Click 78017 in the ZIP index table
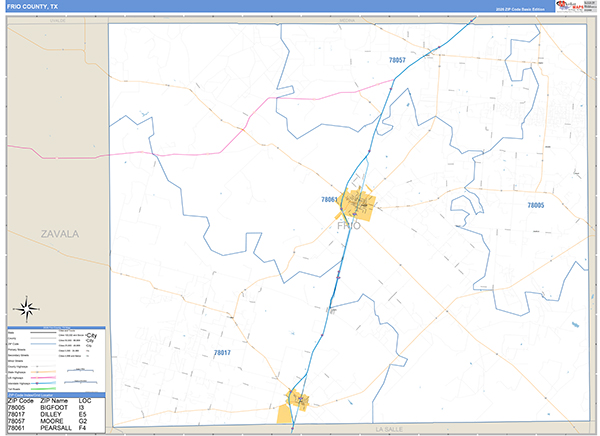Viewport: 600px width, 436px height. pos(16,415)
